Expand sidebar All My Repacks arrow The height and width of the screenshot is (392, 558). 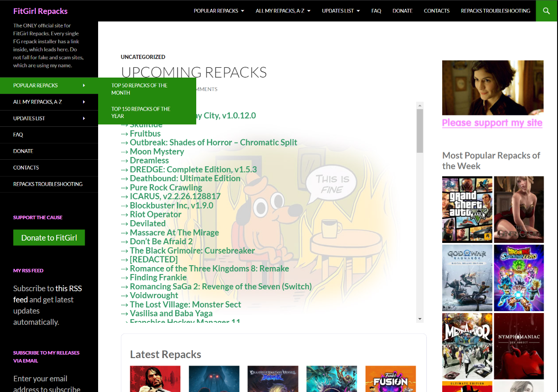click(x=84, y=102)
